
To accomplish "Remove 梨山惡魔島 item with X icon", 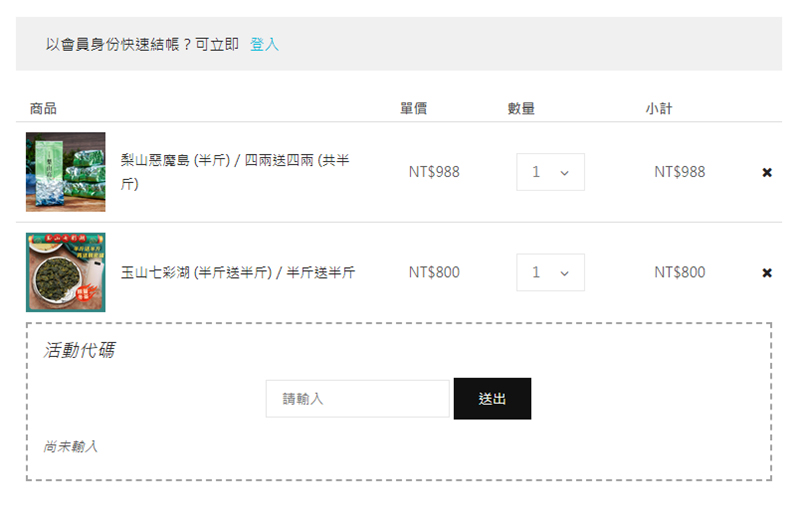I will point(767,172).
